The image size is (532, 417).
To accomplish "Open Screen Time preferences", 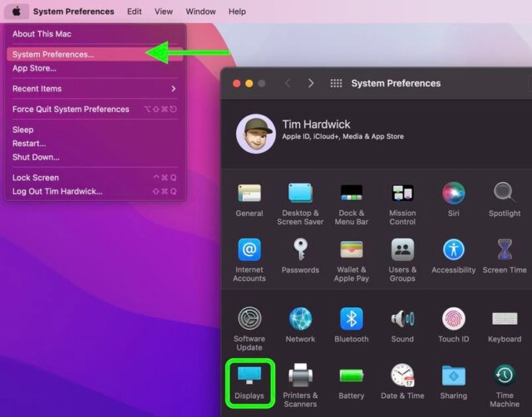I will pyautogui.click(x=505, y=257).
